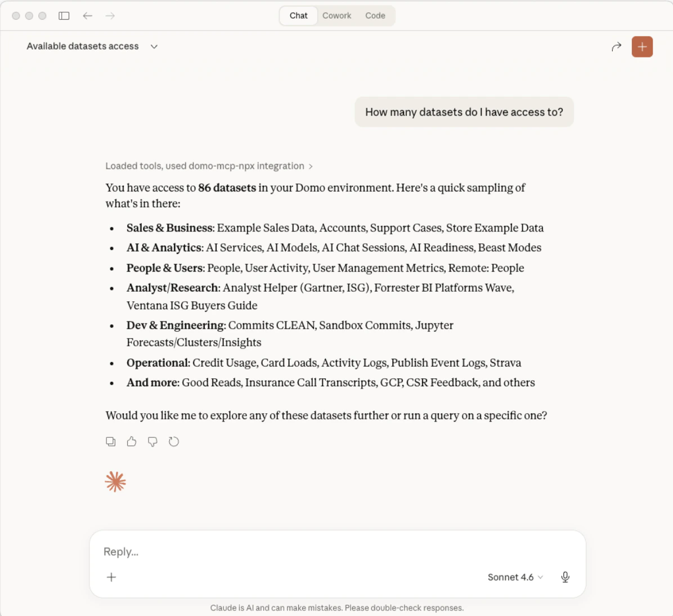Click the "Dev & Engineering" bullet heading

click(x=176, y=325)
